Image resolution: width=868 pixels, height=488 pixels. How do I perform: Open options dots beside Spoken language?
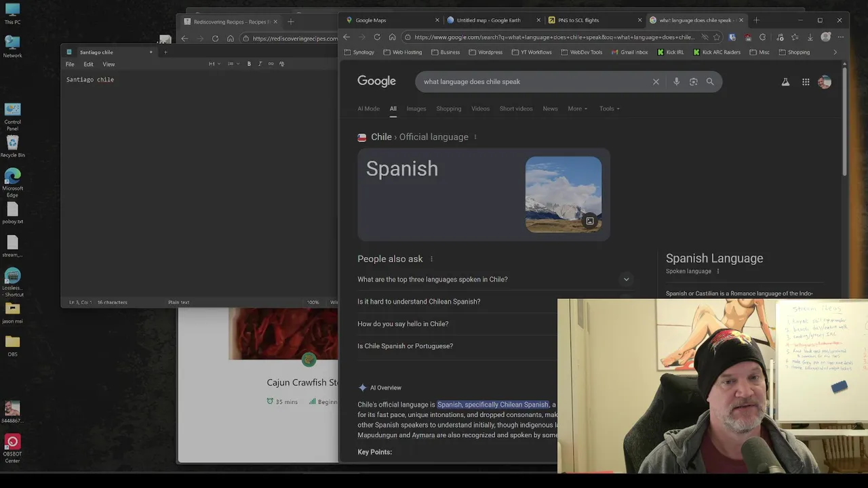[x=718, y=271]
